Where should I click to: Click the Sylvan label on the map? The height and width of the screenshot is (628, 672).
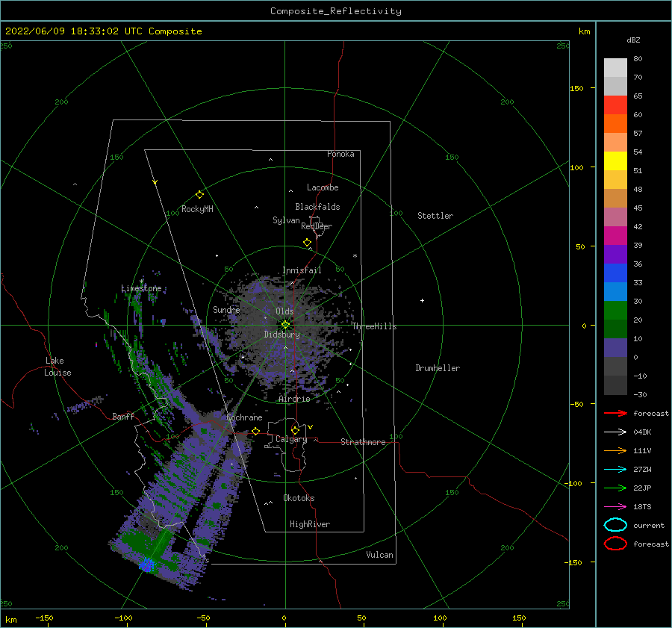[x=286, y=220]
